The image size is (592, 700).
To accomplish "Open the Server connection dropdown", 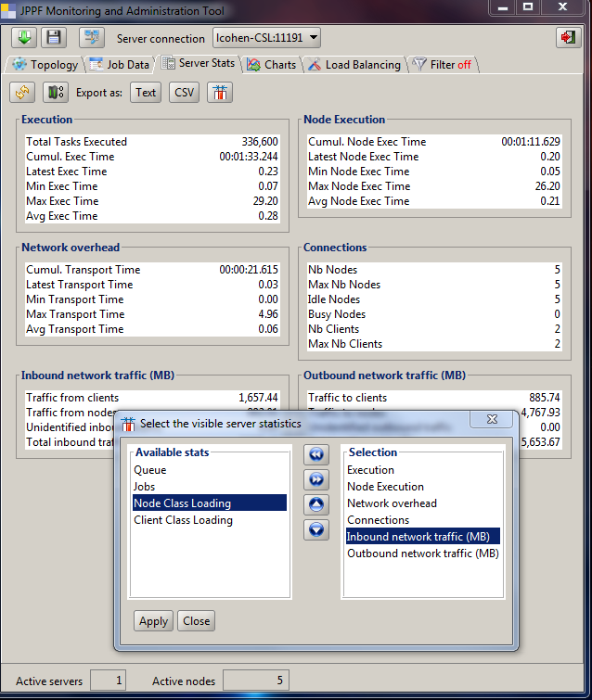I will [x=267, y=38].
